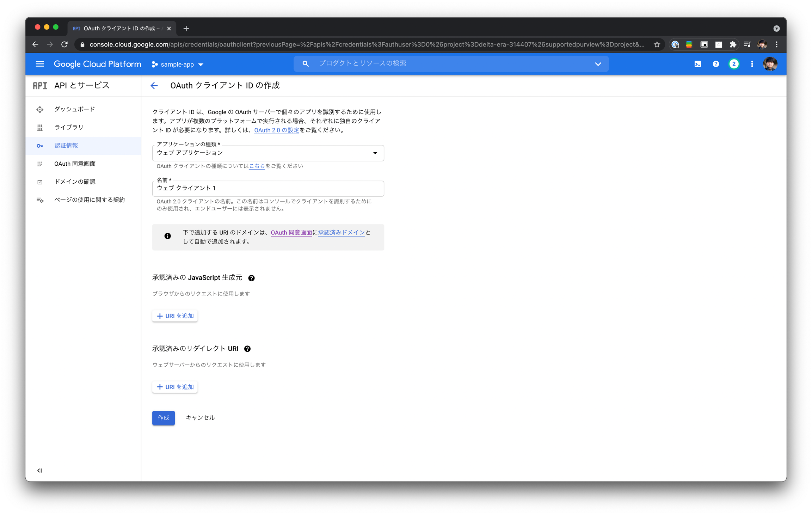
Task: Open the OAuth 2.0 の設定 link
Action: [276, 130]
